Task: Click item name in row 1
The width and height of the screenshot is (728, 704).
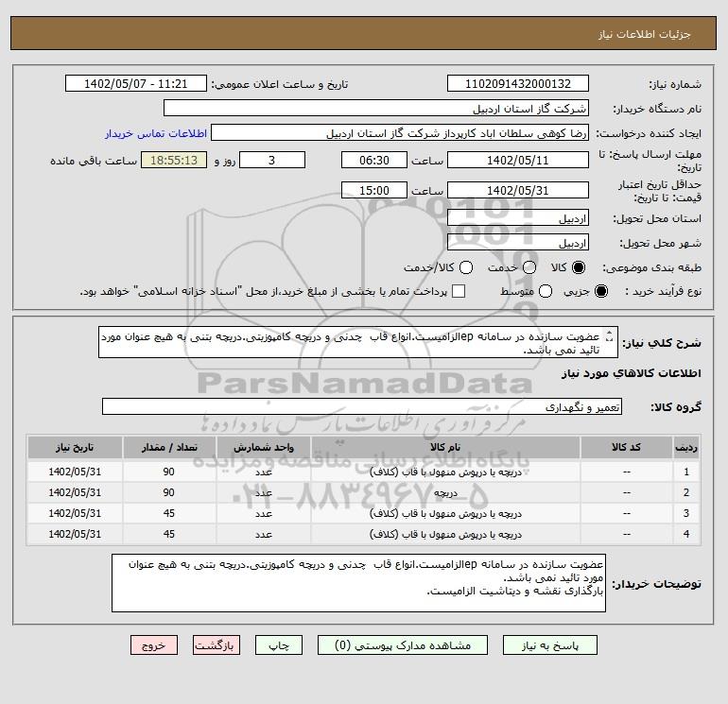Action: point(445,472)
